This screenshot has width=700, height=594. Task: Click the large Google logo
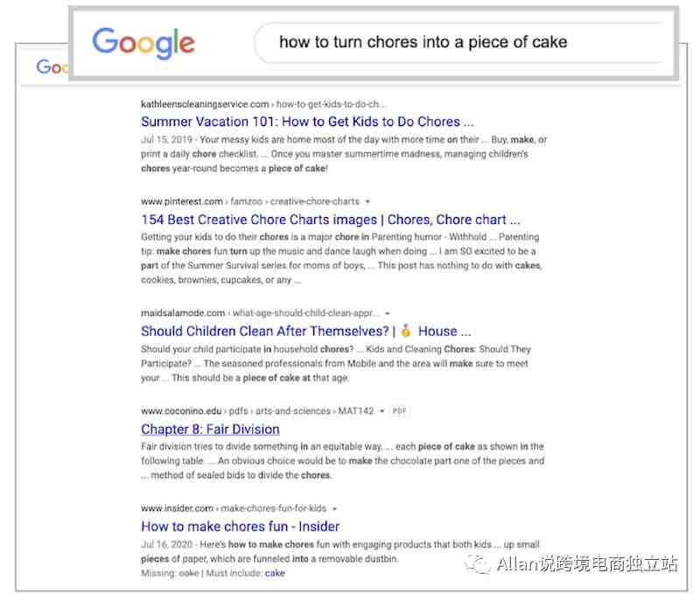click(x=143, y=43)
